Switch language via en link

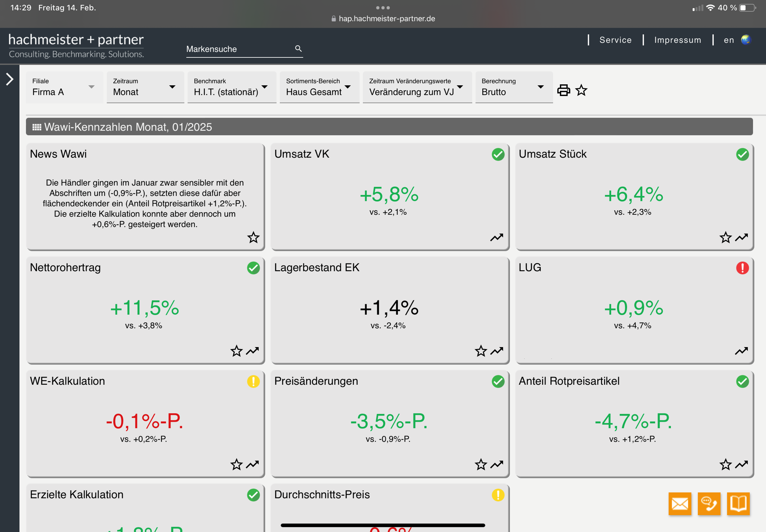pos(729,40)
